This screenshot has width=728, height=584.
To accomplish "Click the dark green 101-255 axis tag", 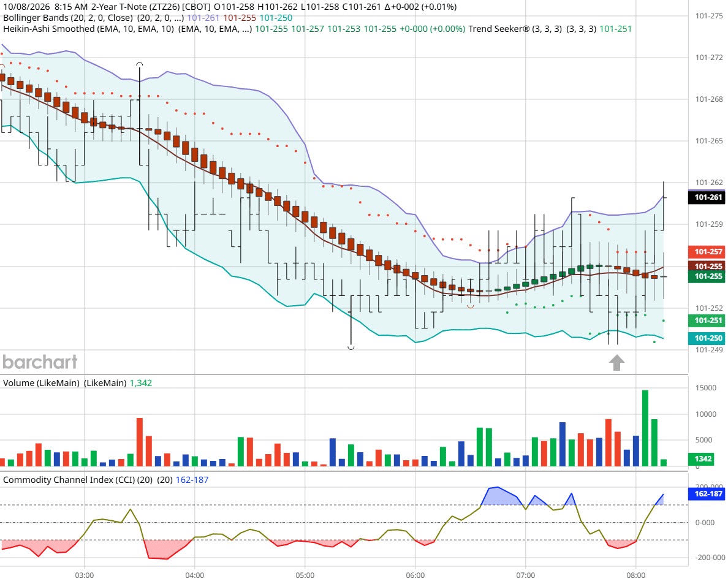I will pyautogui.click(x=707, y=276).
